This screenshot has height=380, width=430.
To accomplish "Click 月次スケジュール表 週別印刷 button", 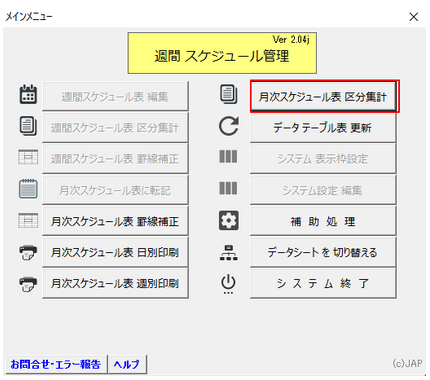I will (115, 283).
